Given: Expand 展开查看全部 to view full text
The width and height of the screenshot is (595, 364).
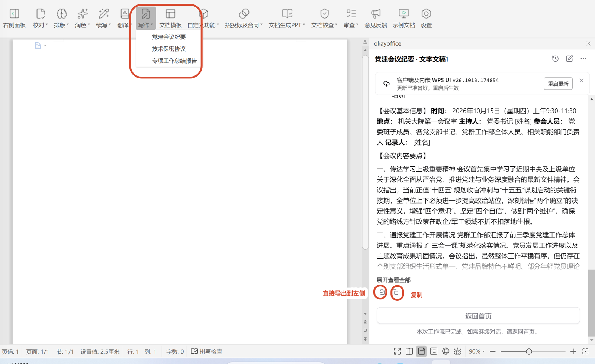Looking at the screenshot, I should [x=393, y=280].
